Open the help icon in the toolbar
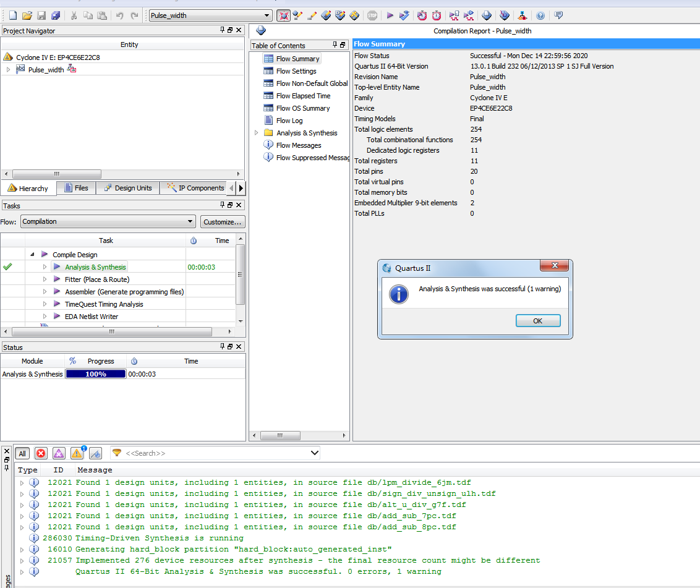Screen dimensions: 700x588 tap(540, 15)
